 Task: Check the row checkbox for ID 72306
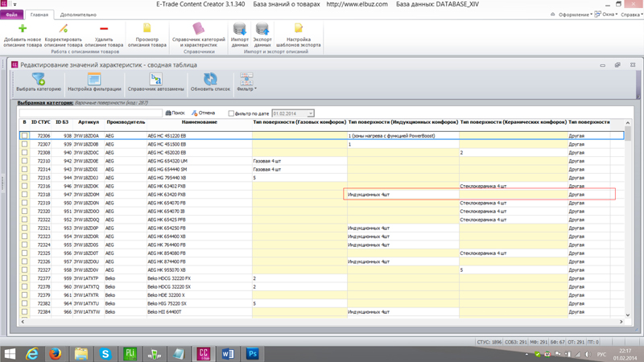tap(25, 135)
